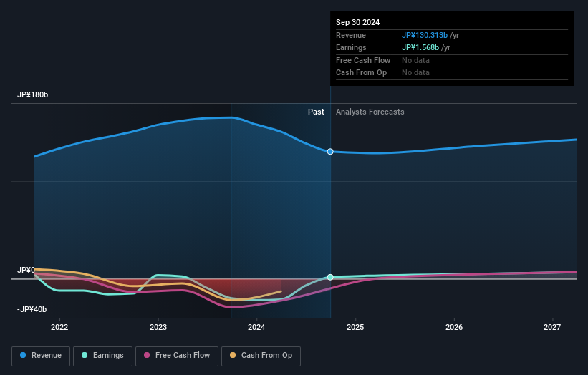Select the 2027 x-axis label

point(552,328)
